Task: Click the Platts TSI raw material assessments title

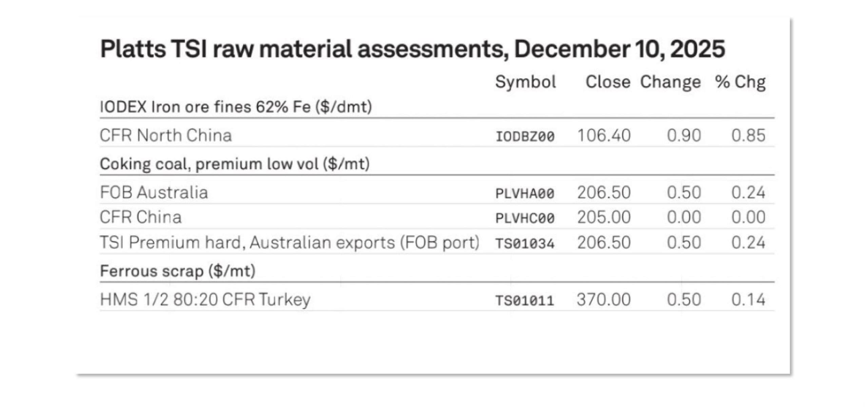Action: point(412,49)
